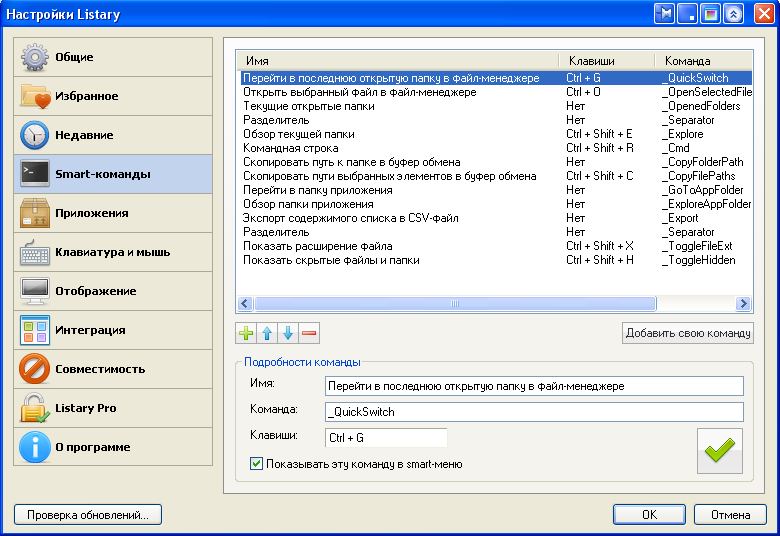Click the padlock icon for Listary Pro
This screenshot has width=780, height=536.
coord(35,408)
